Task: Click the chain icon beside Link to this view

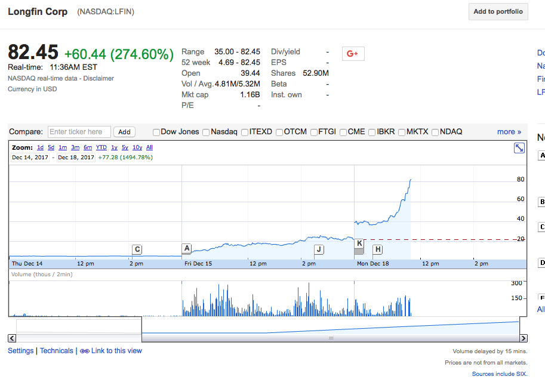Action: 84,351
